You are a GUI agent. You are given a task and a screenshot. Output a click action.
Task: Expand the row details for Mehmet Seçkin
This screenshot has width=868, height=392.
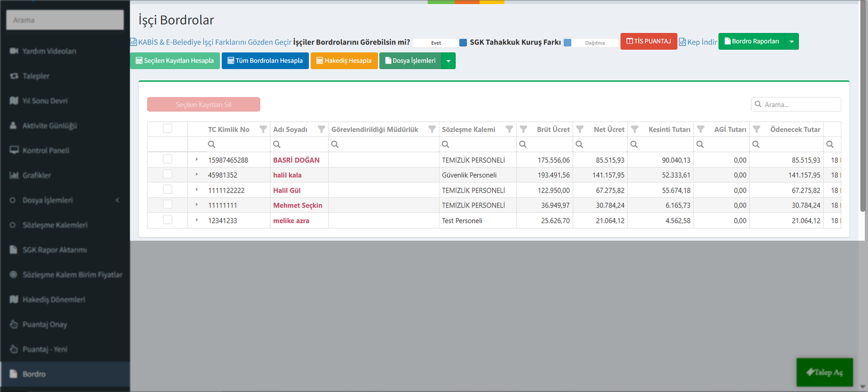tap(197, 205)
